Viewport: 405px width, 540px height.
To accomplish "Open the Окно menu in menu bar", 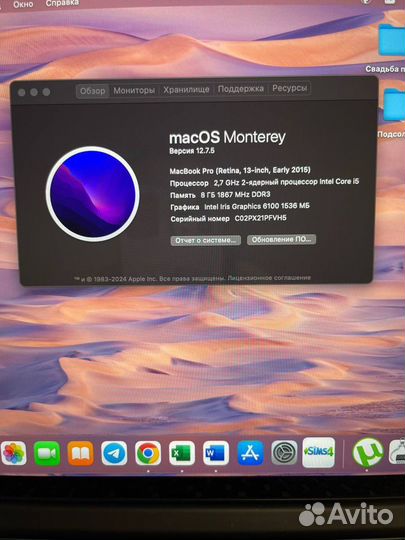I will [x=23, y=4].
